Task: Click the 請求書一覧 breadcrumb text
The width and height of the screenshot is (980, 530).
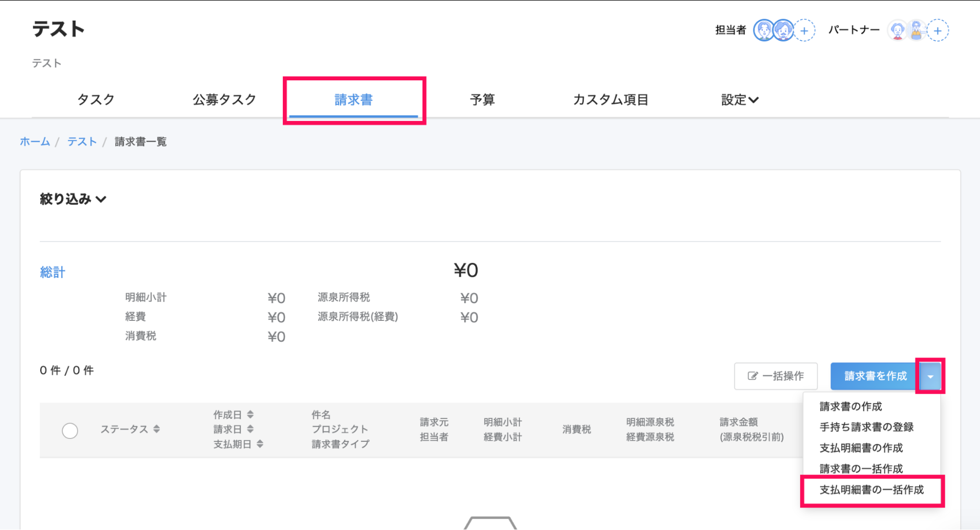Action: (141, 142)
